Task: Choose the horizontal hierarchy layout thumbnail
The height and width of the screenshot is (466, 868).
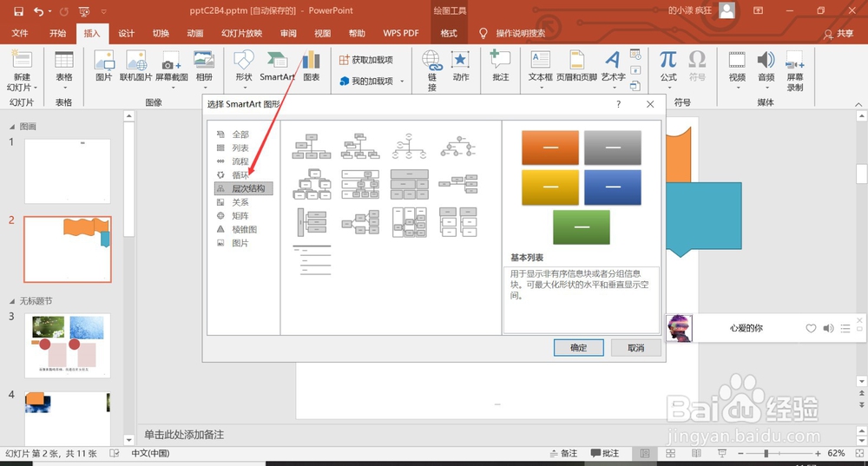Action: (x=361, y=222)
